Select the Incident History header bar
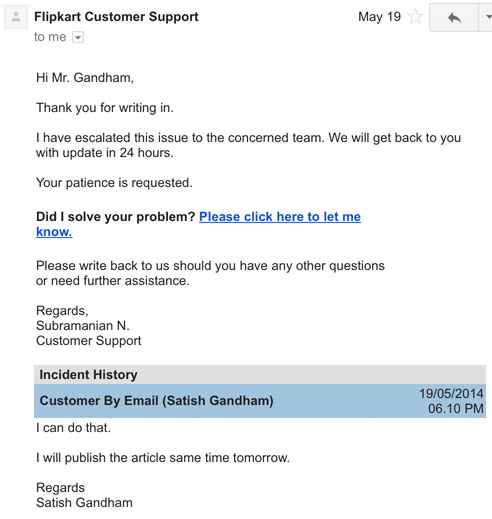Image resolution: width=492 pixels, height=519 pixels. click(x=260, y=375)
